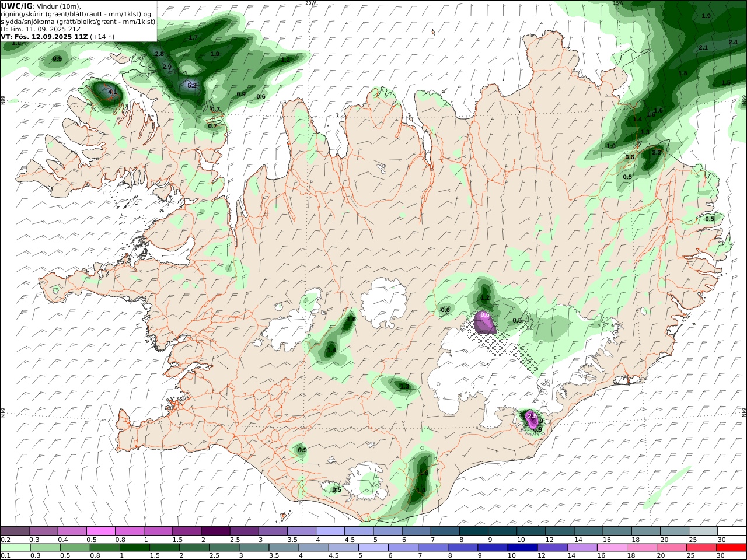Click the initial time 'IT: Fim. 11. 09. 2025 21Z'

click(41, 29)
